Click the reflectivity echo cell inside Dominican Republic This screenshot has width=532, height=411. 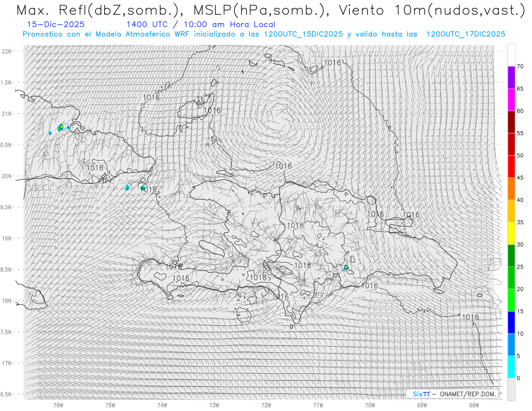346,267
